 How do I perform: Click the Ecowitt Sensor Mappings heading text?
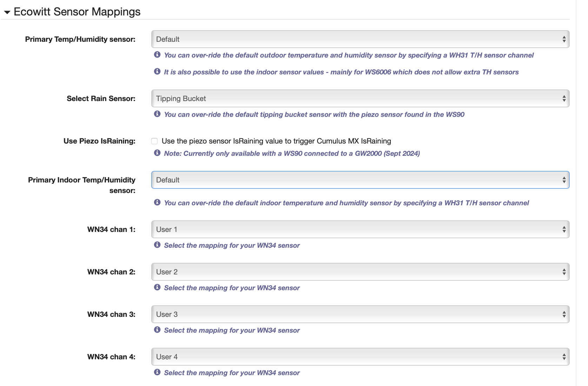(x=77, y=12)
